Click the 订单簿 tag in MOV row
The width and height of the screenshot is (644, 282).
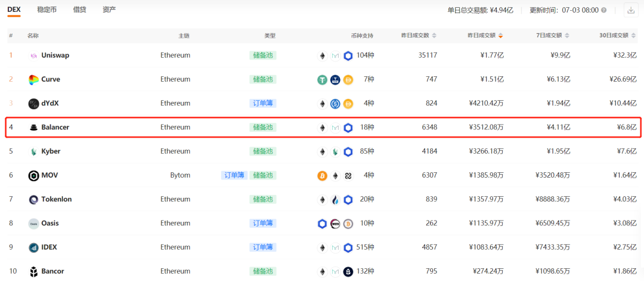point(234,175)
